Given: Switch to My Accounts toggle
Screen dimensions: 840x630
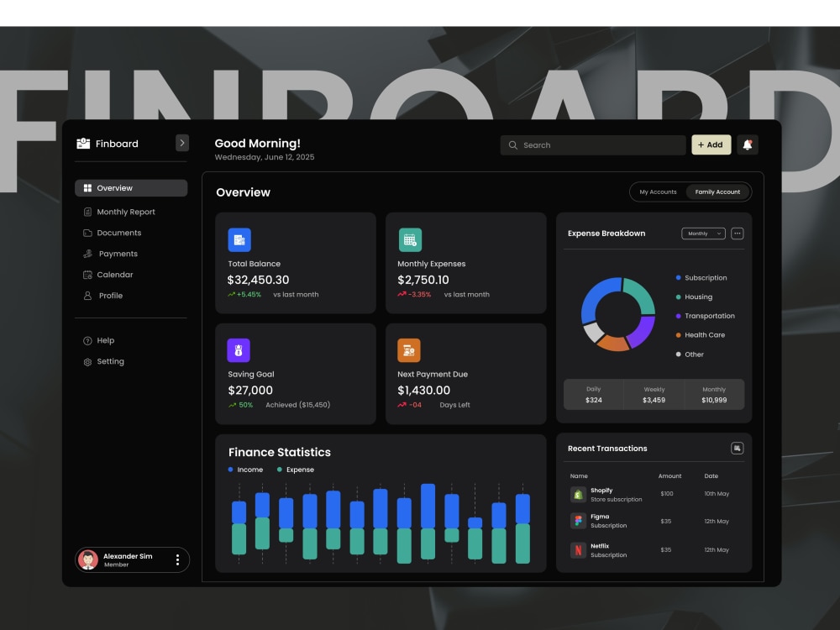Looking at the screenshot, I should pos(658,192).
